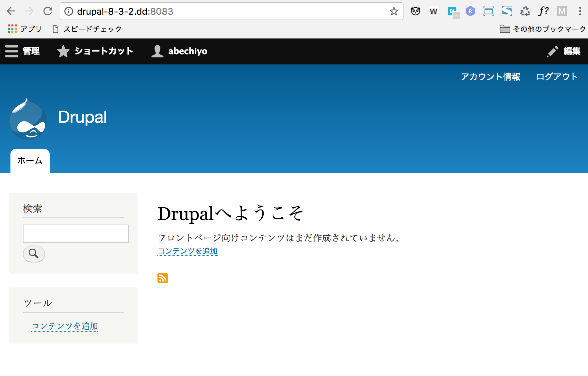This screenshot has width=588, height=376.
Task: Click the f? extension icon
Action: click(x=543, y=11)
